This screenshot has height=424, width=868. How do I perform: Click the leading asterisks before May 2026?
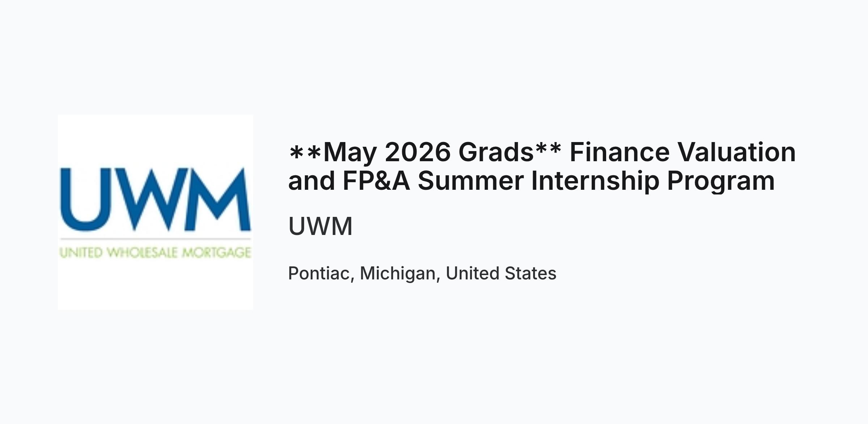pos(305,152)
